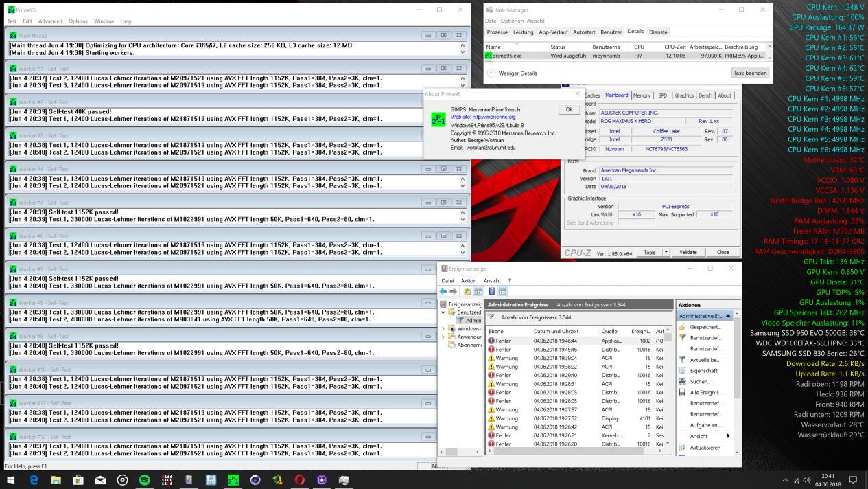
Task: Go back in Ereignisanzeige toolbar
Action: [444, 291]
